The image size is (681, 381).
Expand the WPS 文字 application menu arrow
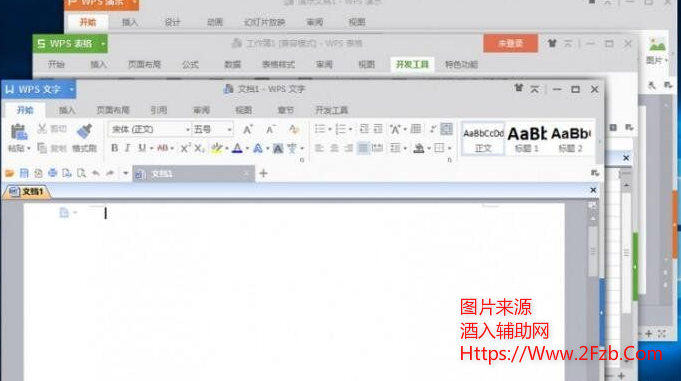click(72, 89)
